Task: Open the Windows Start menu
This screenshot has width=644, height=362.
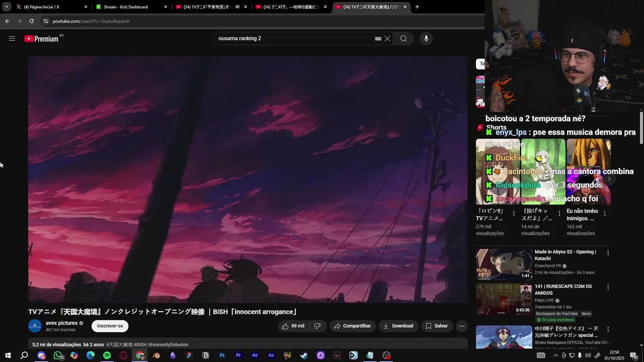Action: coord(8,355)
